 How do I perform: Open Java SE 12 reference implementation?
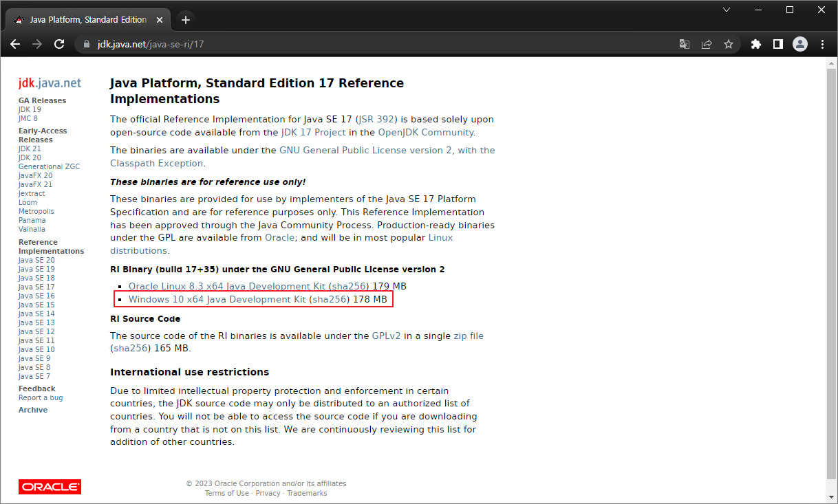(36, 331)
